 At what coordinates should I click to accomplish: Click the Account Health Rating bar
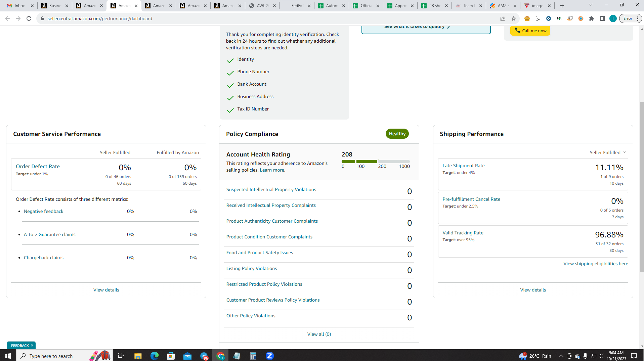(376, 162)
